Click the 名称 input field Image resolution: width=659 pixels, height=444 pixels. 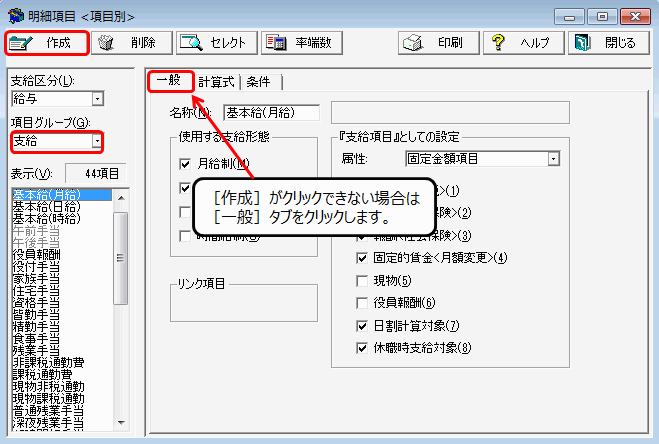pyautogui.click(x=270, y=112)
